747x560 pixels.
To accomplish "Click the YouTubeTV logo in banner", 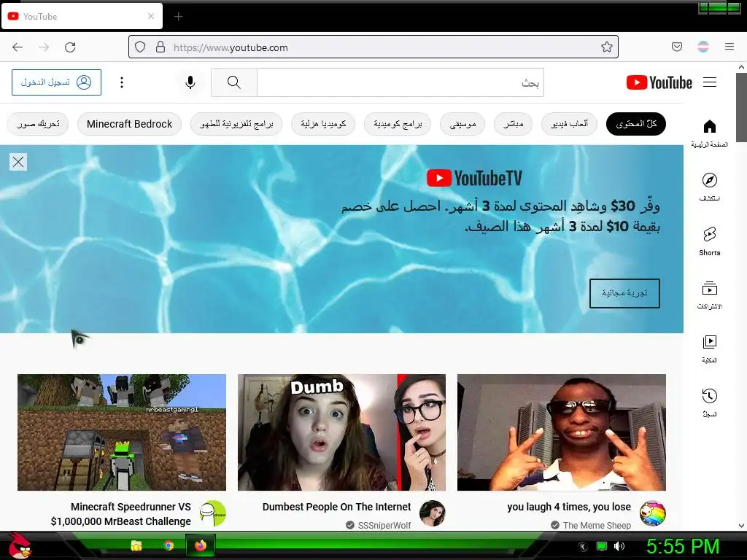I will [x=474, y=178].
